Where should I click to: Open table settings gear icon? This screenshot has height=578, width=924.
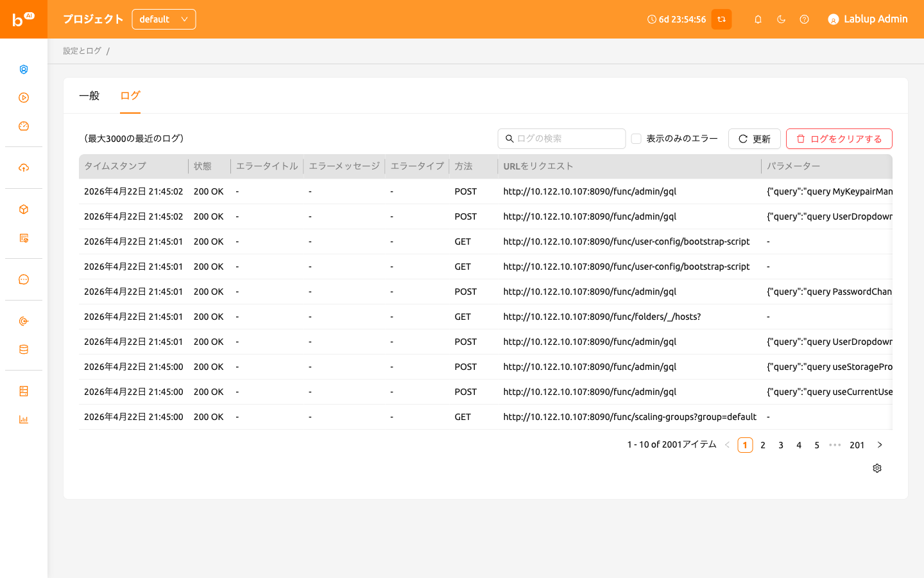coord(877,468)
